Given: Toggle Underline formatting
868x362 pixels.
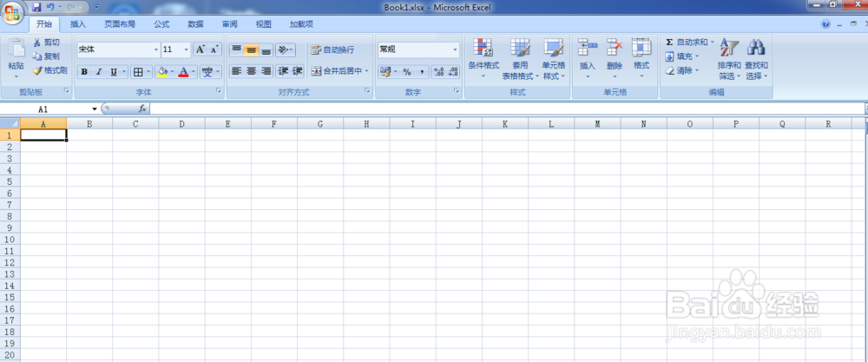Looking at the screenshot, I should coord(114,71).
